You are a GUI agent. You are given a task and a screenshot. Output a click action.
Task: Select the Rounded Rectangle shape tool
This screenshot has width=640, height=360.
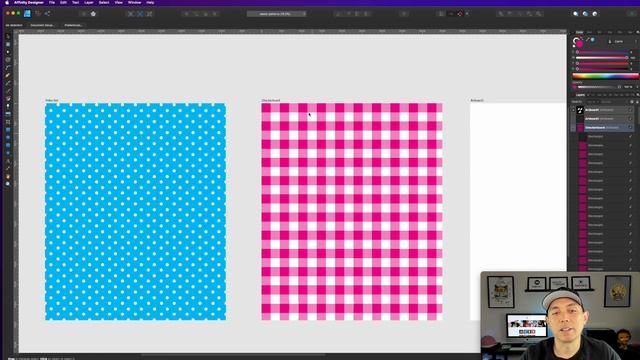8,145
